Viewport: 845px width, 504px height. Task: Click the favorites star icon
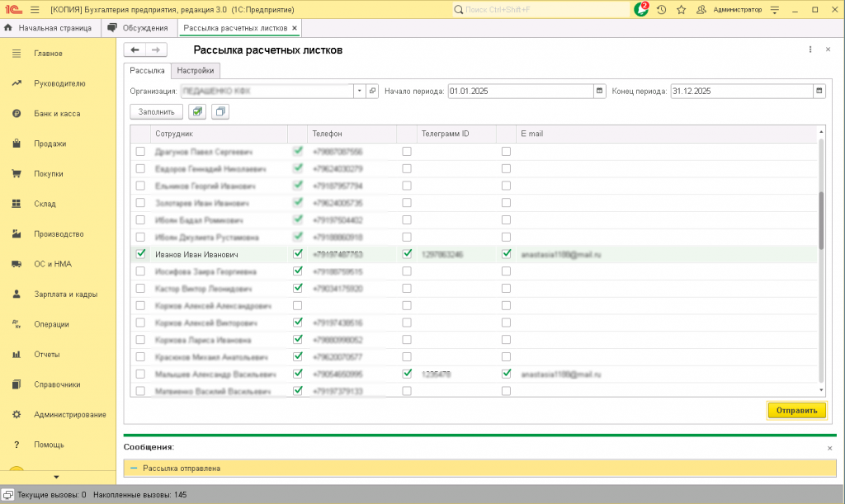point(681,10)
